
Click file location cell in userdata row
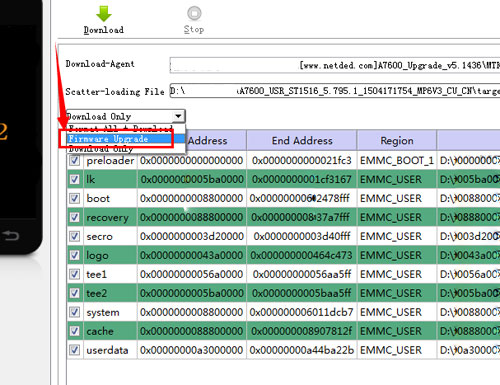pos(469,350)
